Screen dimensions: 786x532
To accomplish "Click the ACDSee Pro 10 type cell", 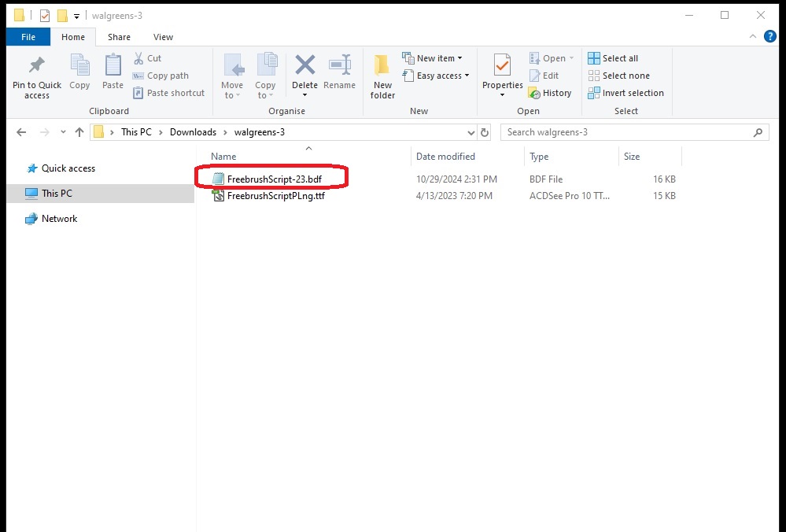I will [x=570, y=196].
